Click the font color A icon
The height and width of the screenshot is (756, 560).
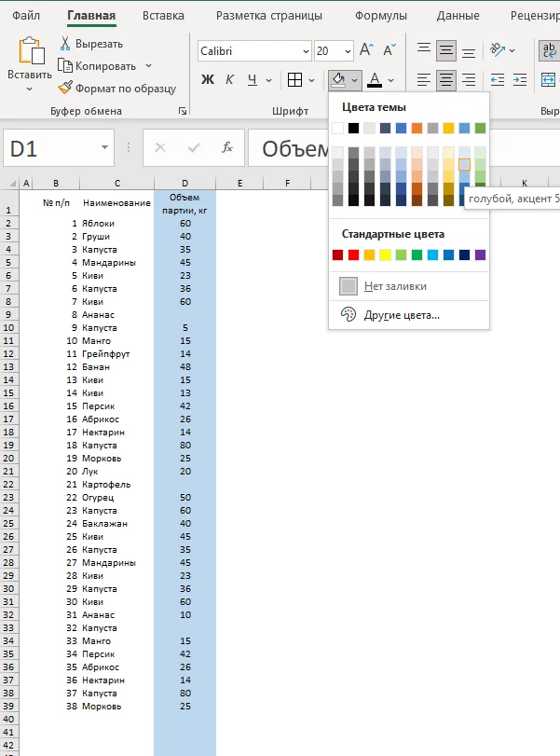375,79
